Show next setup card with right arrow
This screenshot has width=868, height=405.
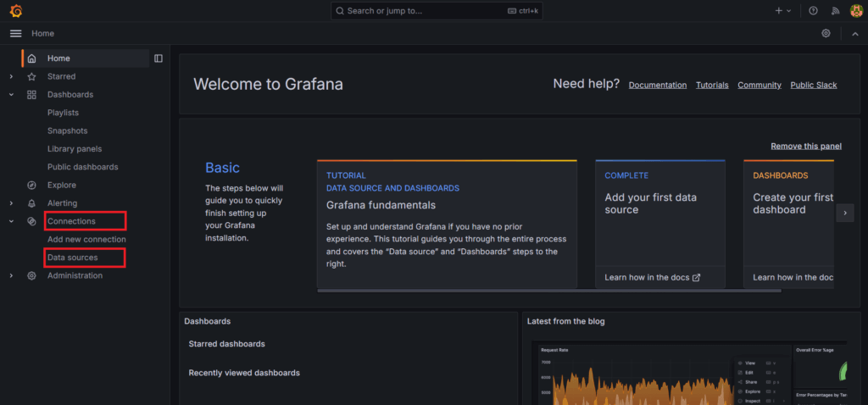845,213
